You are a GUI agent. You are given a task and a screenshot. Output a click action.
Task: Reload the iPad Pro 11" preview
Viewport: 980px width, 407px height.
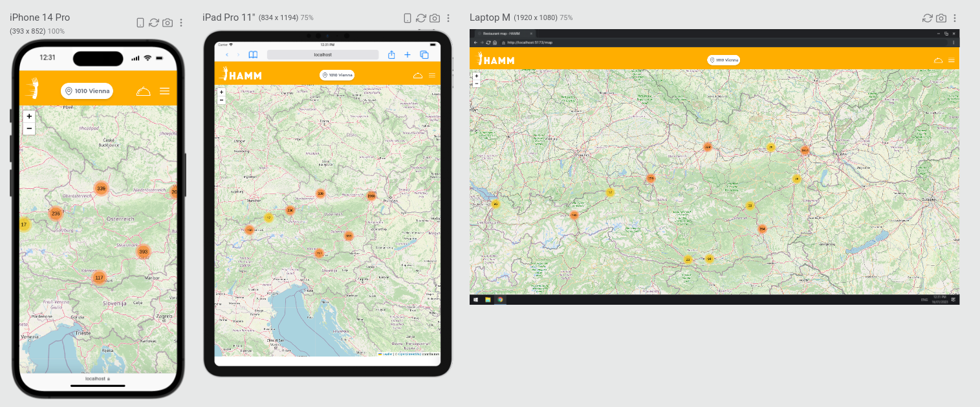[421, 18]
